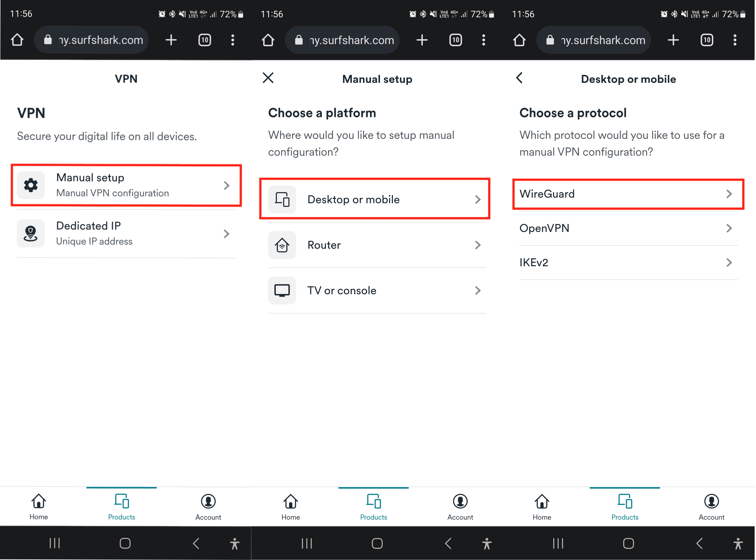Open browser three-dot menu in left screen

pos(233,40)
